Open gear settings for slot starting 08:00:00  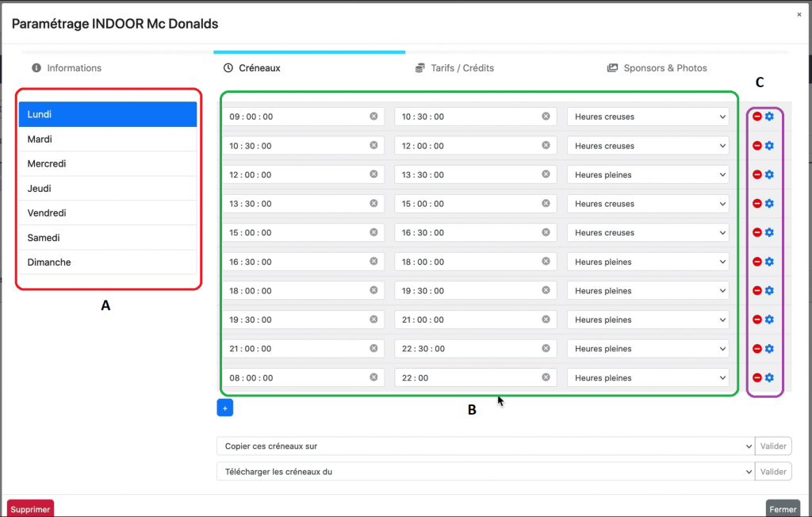769,377
